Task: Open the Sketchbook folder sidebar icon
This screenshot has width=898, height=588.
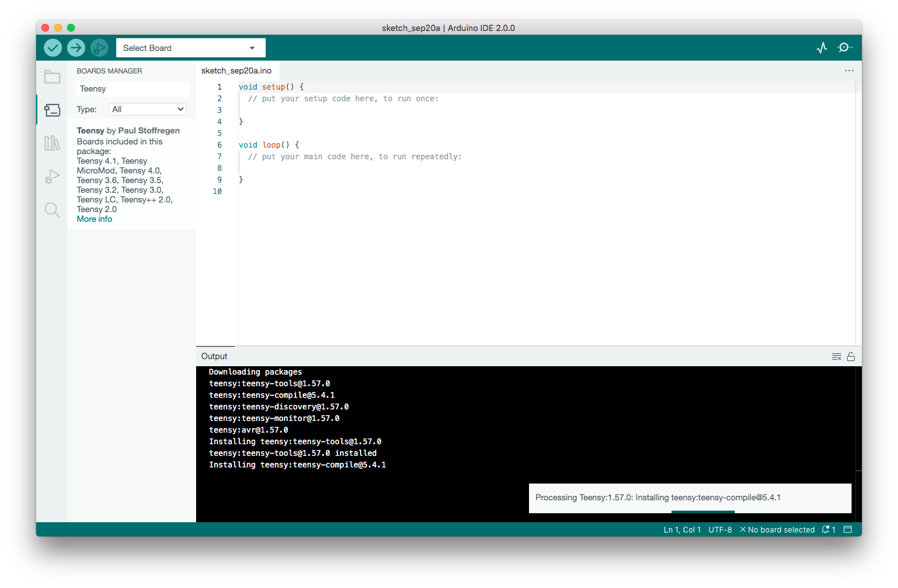Action: pos(52,77)
